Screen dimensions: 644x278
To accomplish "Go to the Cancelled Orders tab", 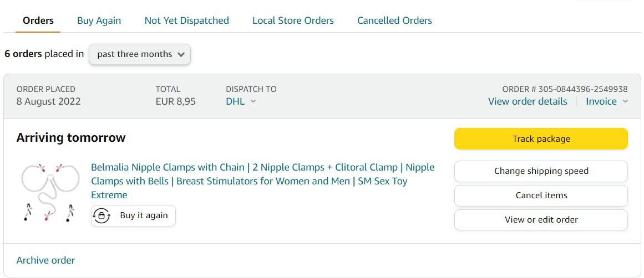I will (394, 20).
